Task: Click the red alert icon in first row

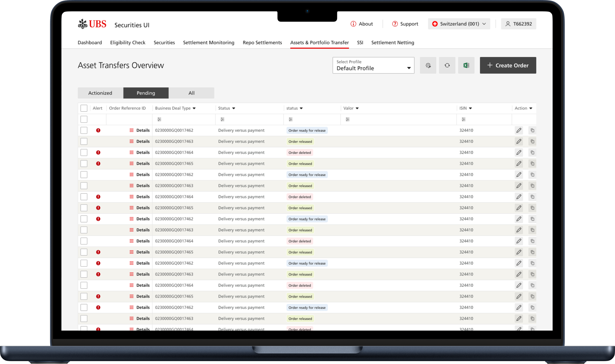Action: click(x=98, y=130)
